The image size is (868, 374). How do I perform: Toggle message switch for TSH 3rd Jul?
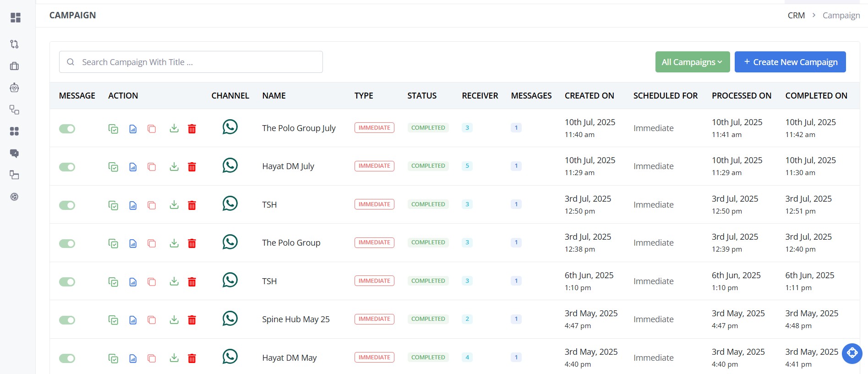pyautogui.click(x=67, y=205)
